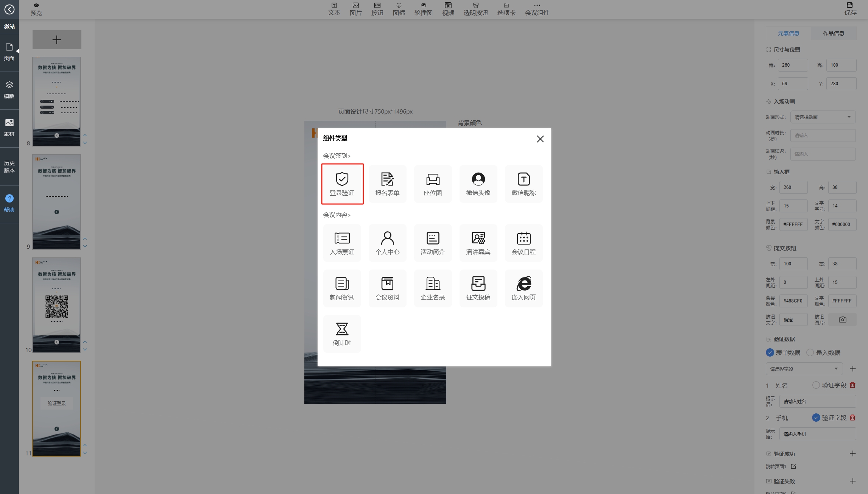This screenshot has height=494, width=868.
Task: Expand 验证成功 with its plus icon
Action: click(x=852, y=453)
